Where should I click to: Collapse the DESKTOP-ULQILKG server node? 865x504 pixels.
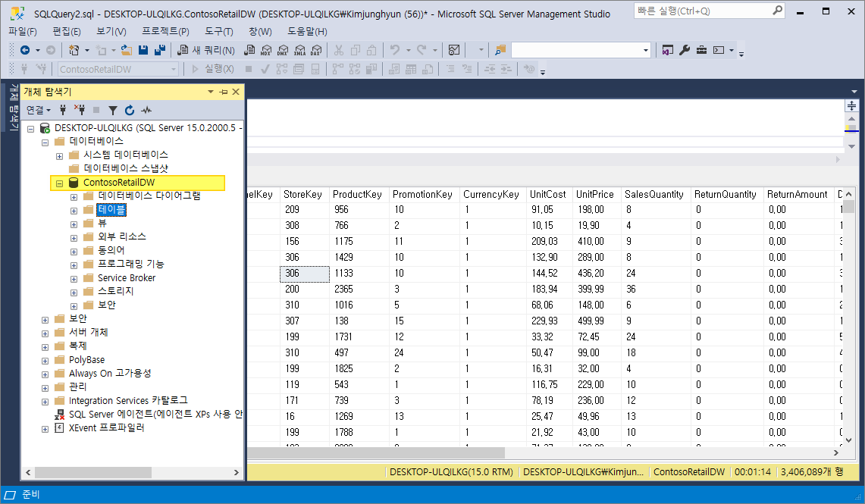pyautogui.click(x=31, y=129)
